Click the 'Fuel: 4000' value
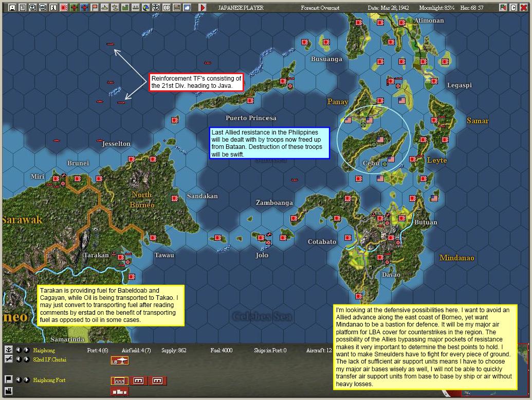Image resolution: width=532 pixels, height=400 pixels. point(221,350)
